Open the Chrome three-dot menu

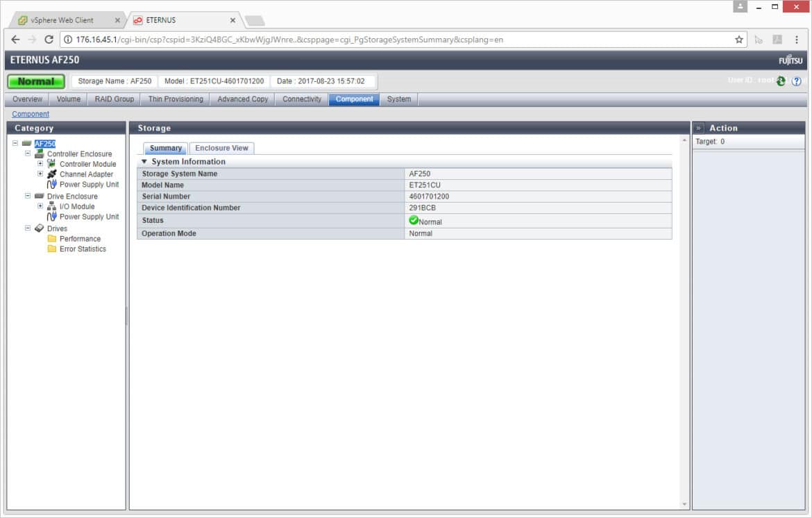click(x=797, y=40)
